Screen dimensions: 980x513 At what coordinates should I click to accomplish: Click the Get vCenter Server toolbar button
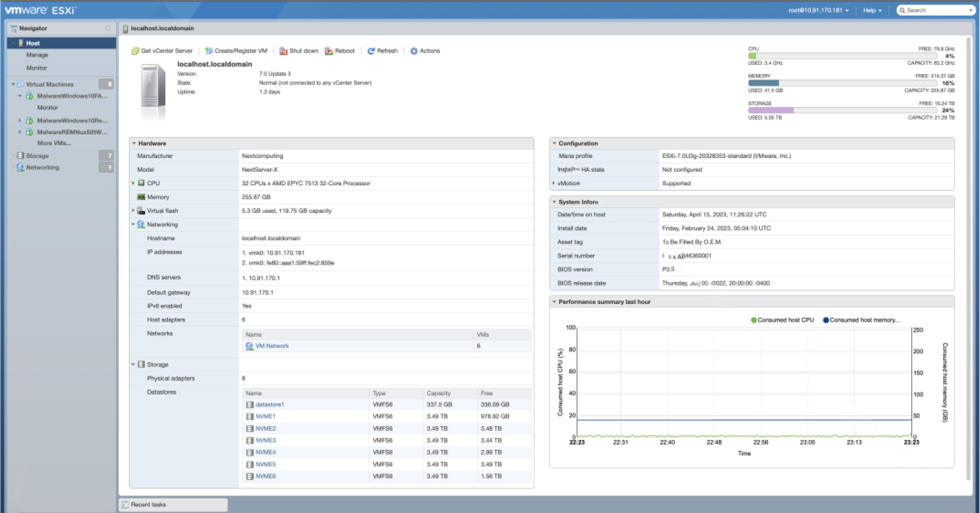pos(162,51)
